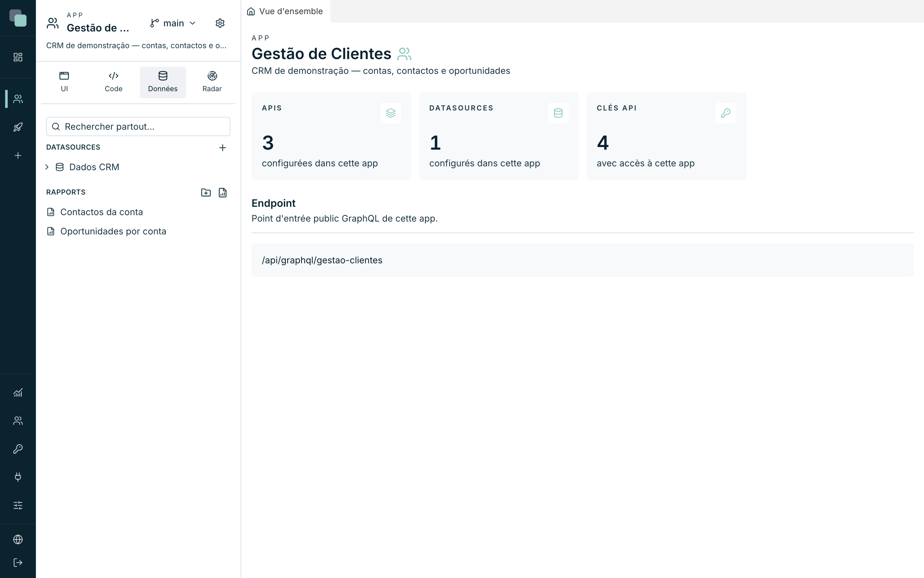Open the dashboard grid icon in sidebar
924x578 pixels.
[18, 57]
